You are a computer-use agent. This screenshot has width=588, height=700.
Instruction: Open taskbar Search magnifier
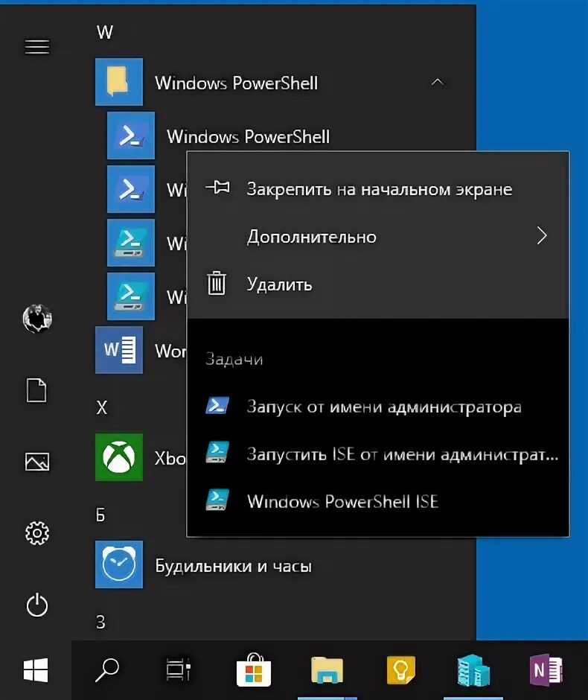[107, 669]
